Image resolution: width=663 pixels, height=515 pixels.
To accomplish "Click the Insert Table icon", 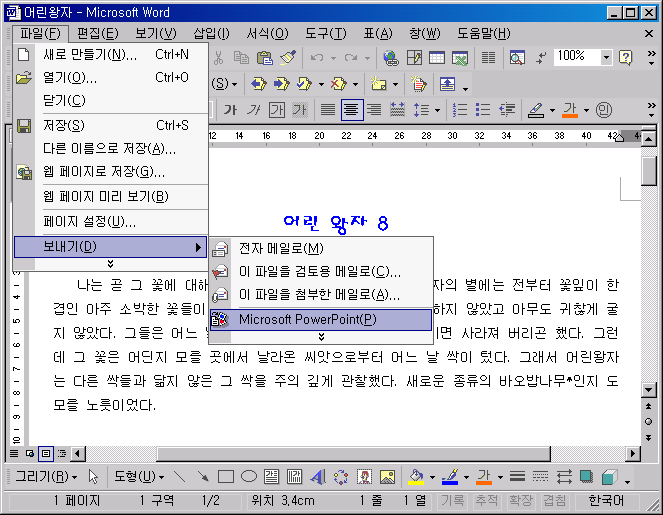I will [x=437, y=58].
